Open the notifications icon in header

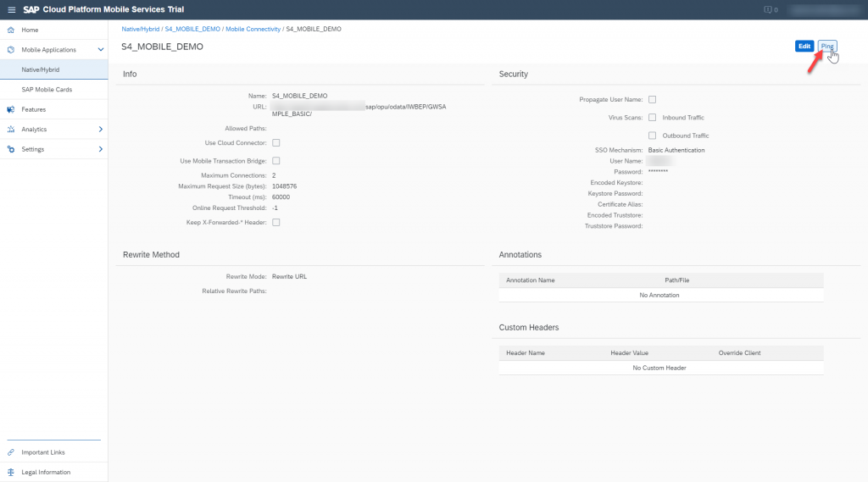[768, 10]
